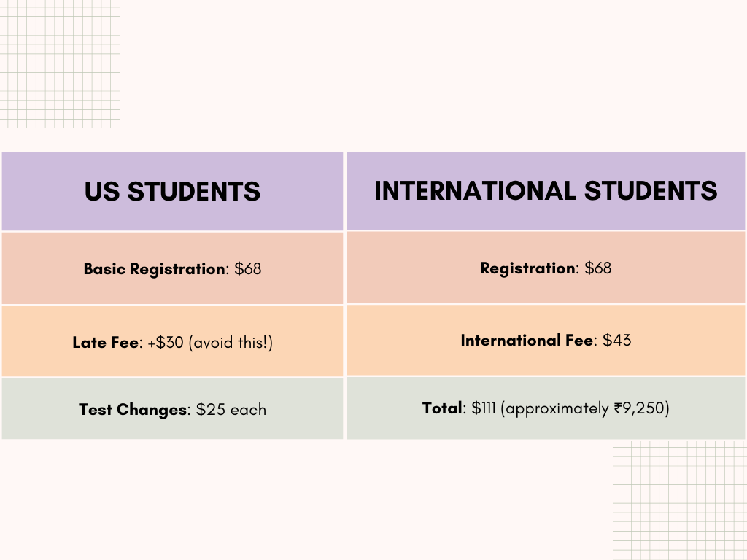This screenshot has height=560, width=747.
Task: Click the top-left grid pattern decoration
Action: [x=60, y=64]
